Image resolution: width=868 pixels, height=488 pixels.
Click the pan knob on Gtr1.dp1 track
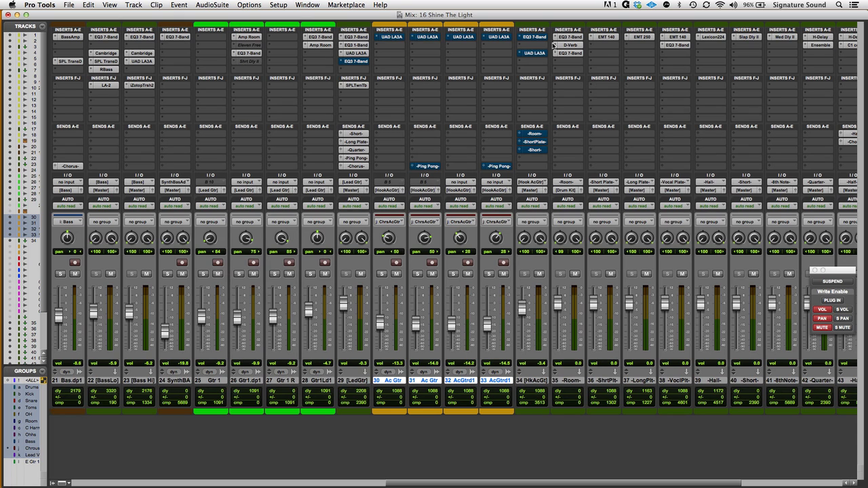pyautogui.click(x=245, y=238)
